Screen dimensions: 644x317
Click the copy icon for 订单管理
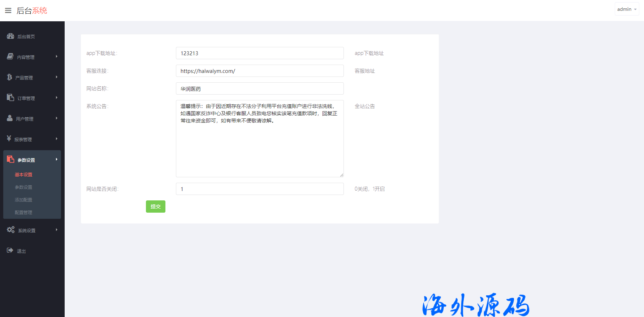10,98
